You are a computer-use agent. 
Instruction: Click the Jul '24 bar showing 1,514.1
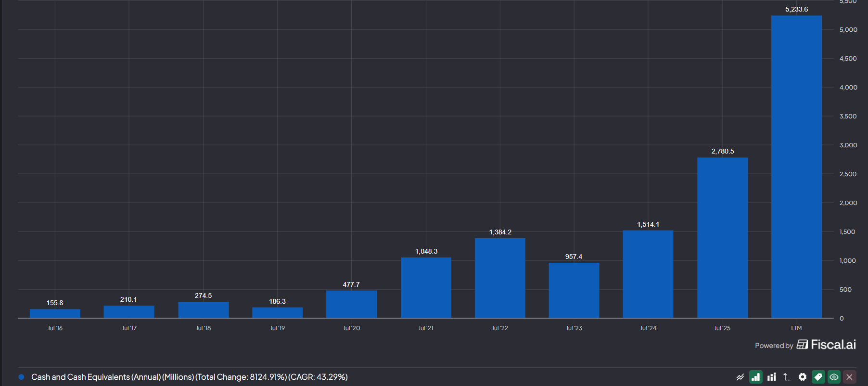[x=648, y=274]
